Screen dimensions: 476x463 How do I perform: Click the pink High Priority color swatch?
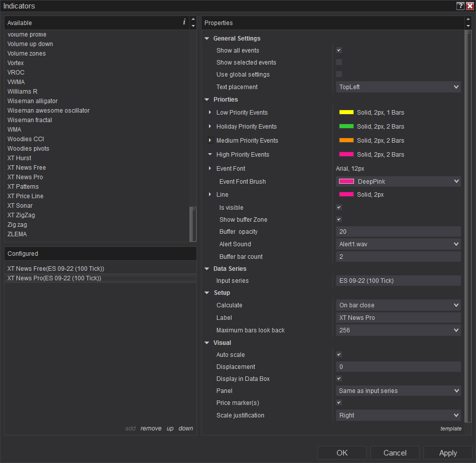[x=346, y=154]
